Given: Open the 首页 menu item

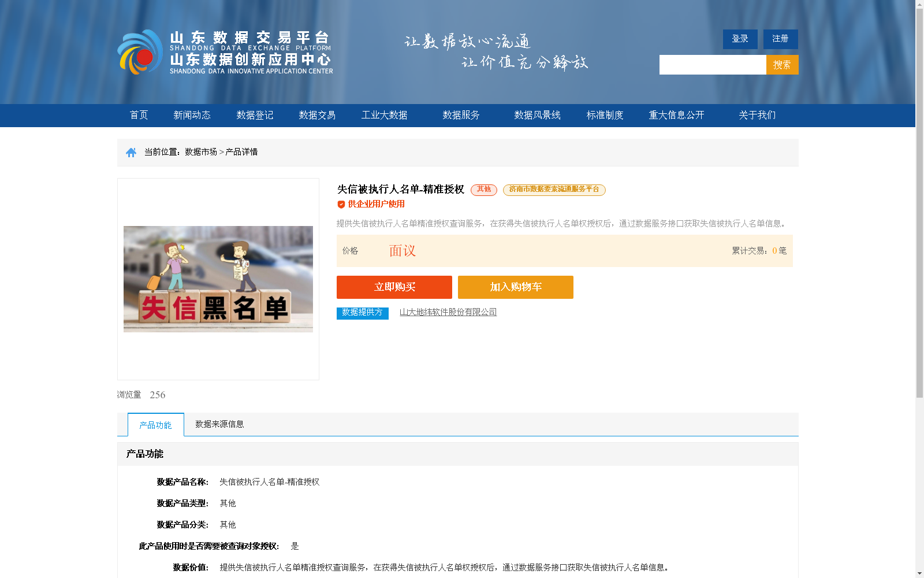Looking at the screenshot, I should 139,115.
